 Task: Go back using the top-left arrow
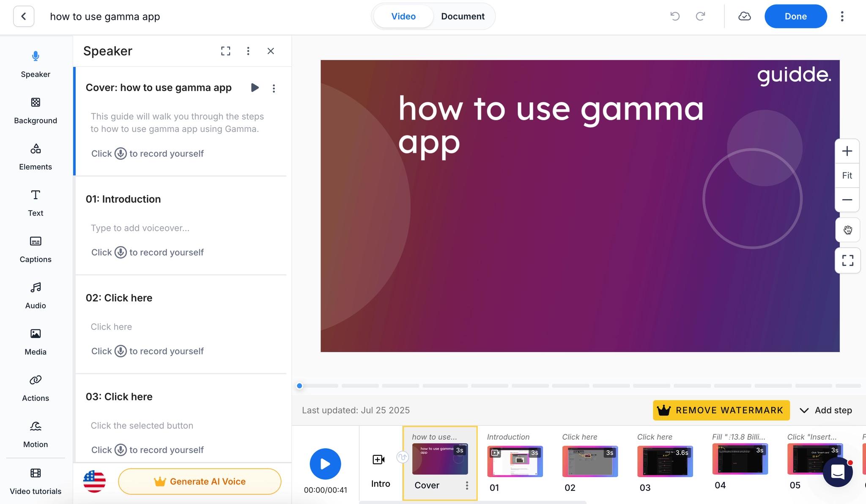point(24,16)
